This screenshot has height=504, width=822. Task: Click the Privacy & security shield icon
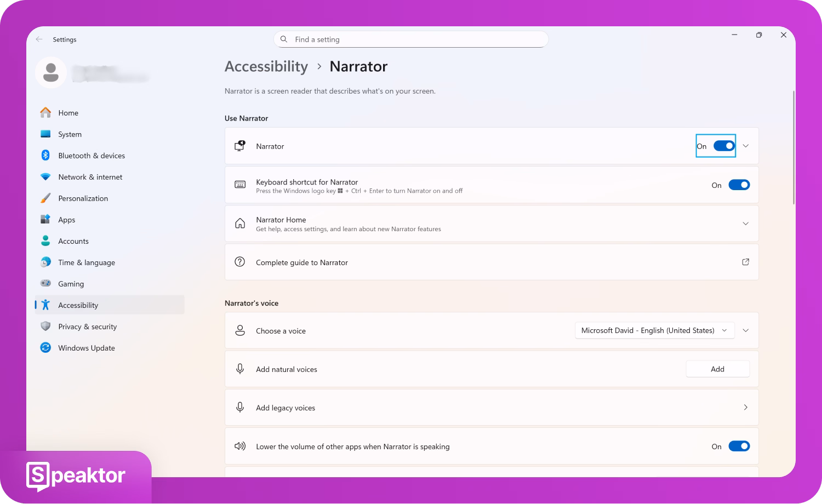[45, 327]
